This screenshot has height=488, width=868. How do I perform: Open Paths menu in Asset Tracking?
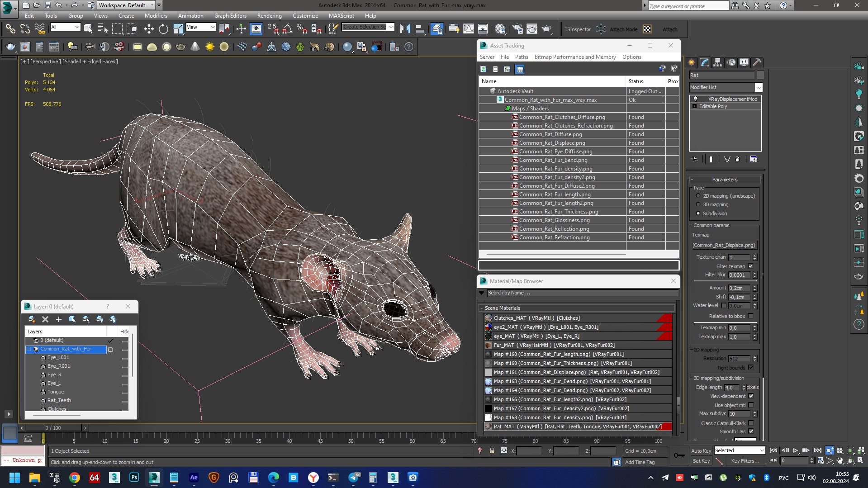(521, 57)
